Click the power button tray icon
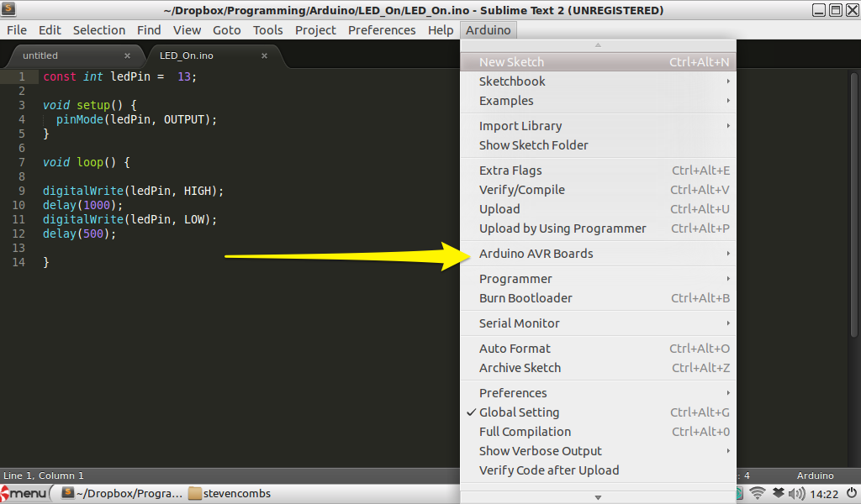Image resolution: width=861 pixels, height=504 pixels. pyautogui.click(x=851, y=493)
